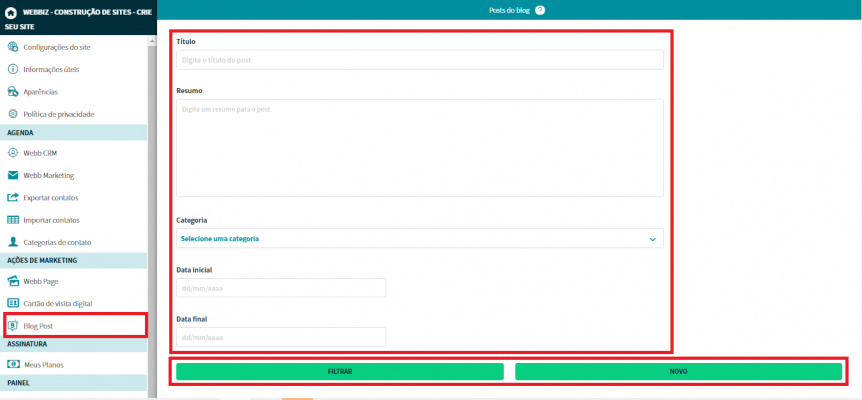Select the Data inicial date field
Screen dimensions: 862x400
(280, 288)
